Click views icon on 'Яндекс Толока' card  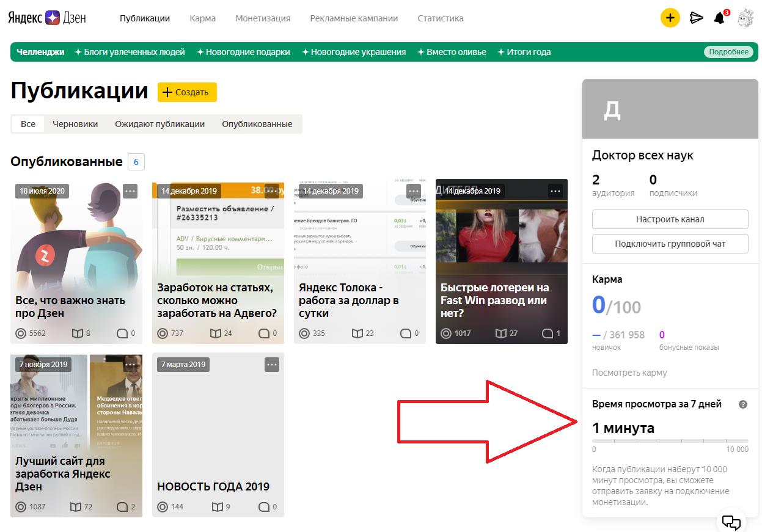coord(304,333)
